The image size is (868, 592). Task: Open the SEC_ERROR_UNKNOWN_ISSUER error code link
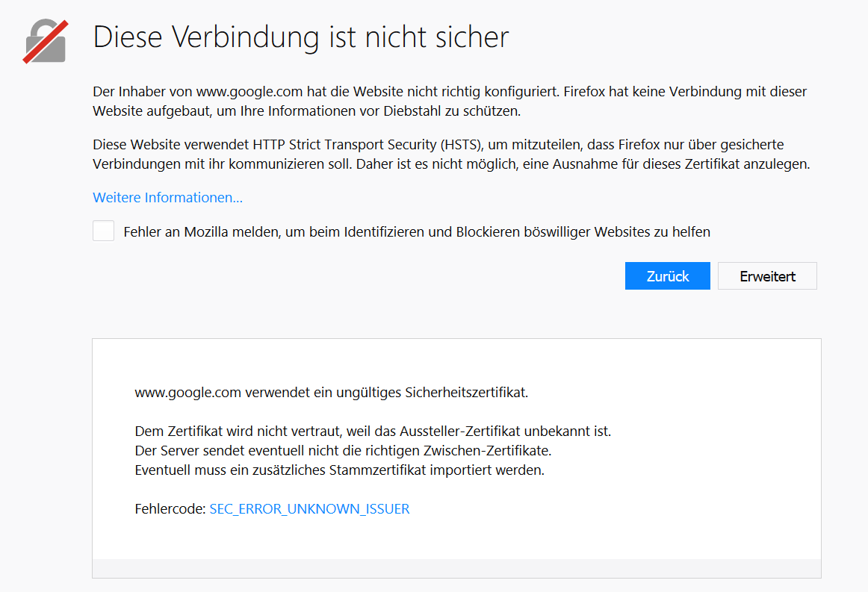coord(309,509)
